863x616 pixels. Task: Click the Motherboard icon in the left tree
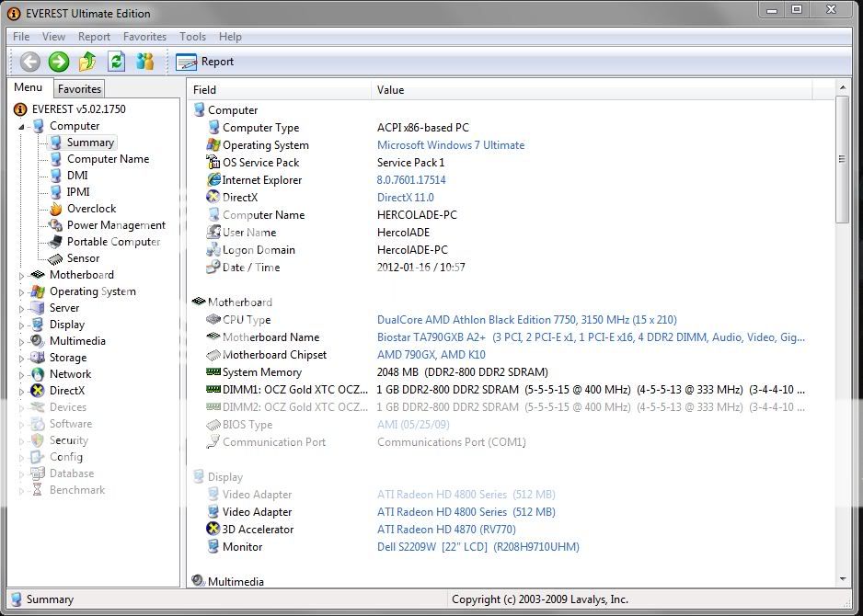pyautogui.click(x=38, y=275)
